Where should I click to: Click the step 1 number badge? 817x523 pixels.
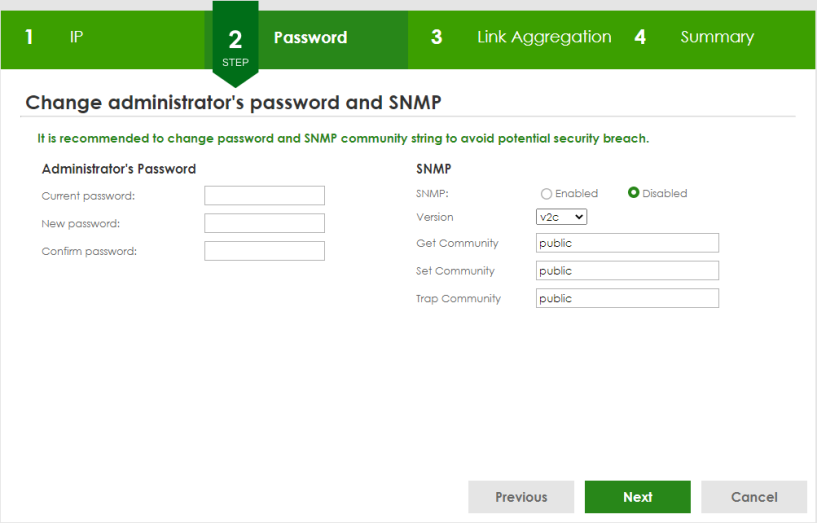click(x=29, y=37)
